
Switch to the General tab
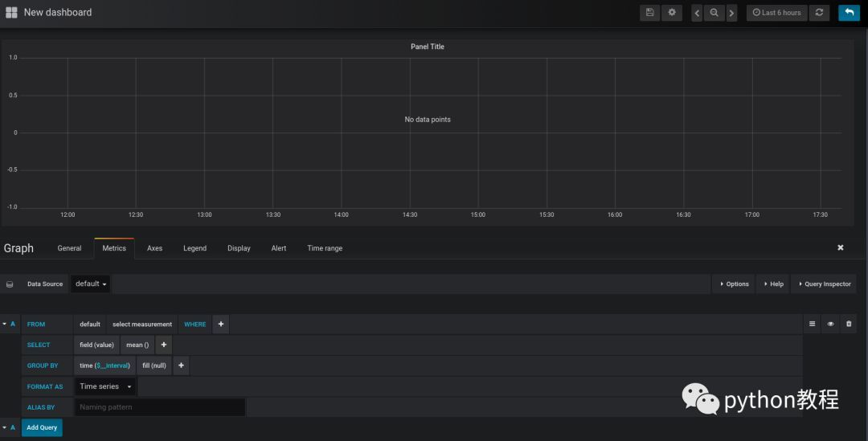pyautogui.click(x=69, y=248)
